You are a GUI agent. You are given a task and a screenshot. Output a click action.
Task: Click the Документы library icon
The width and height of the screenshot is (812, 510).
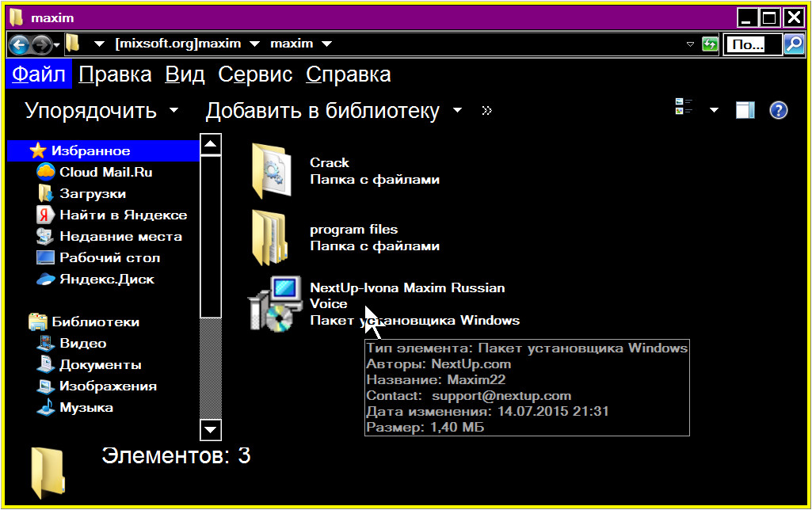coord(46,364)
